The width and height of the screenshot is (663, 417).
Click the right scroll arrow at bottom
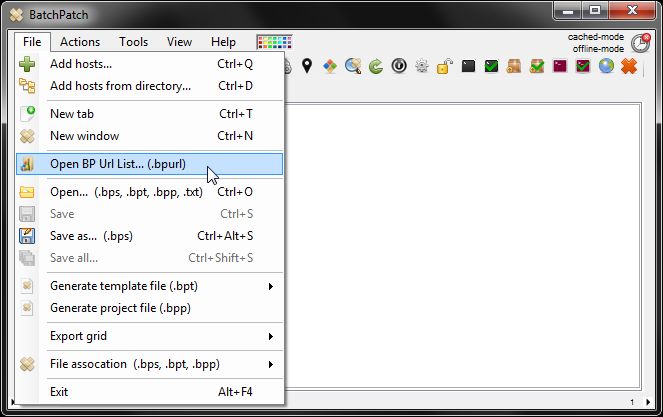tap(648, 402)
